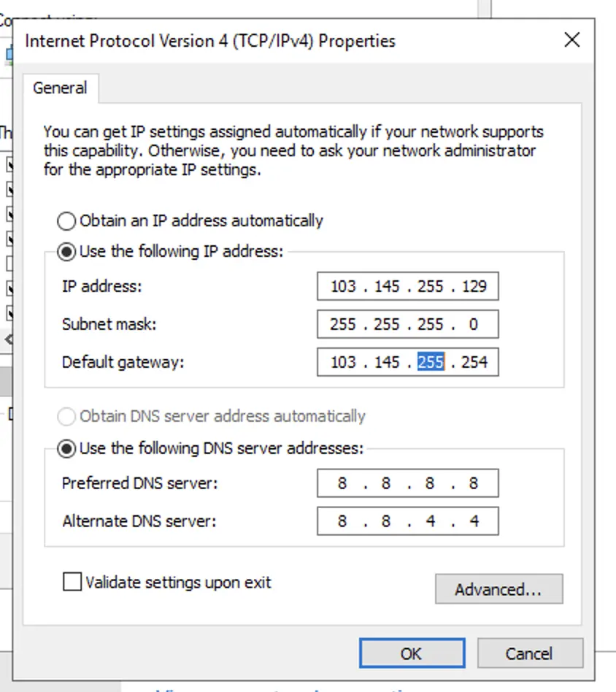Select Use the following IP address
Viewport: 616px width, 692px height.
pyautogui.click(x=66, y=252)
